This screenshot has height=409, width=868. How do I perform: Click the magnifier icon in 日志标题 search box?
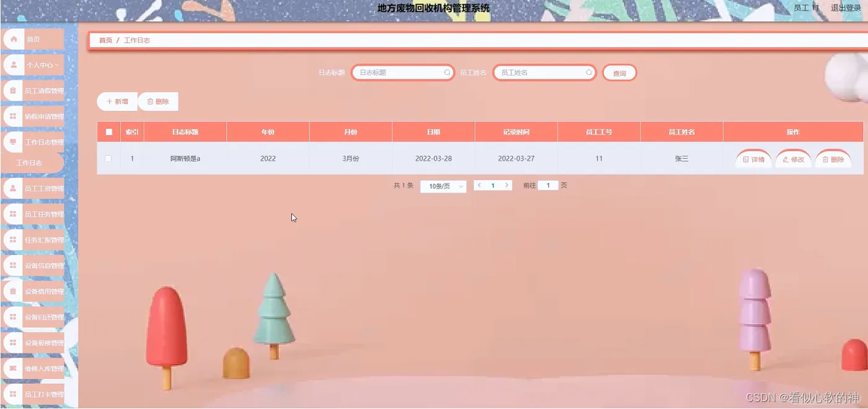click(447, 73)
